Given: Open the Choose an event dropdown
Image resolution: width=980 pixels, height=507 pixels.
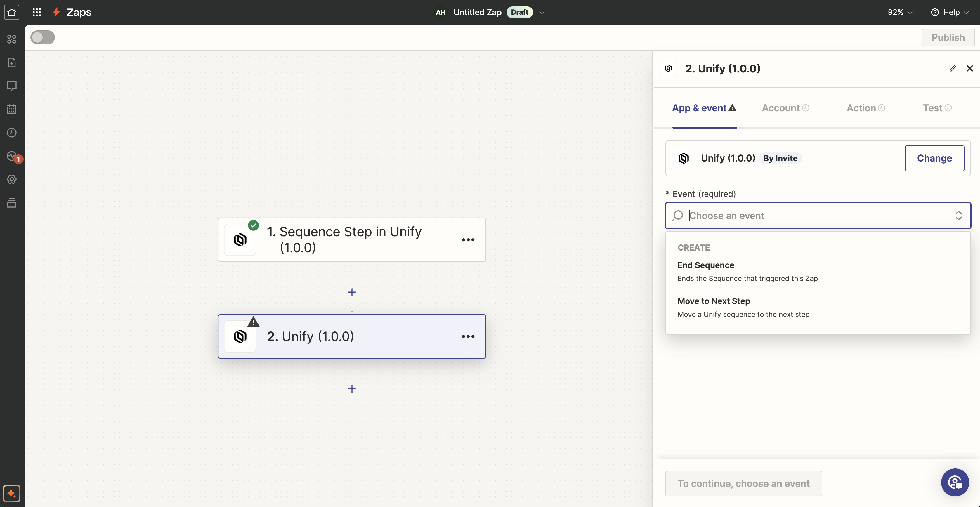Looking at the screenshot, I should point(818,215).
